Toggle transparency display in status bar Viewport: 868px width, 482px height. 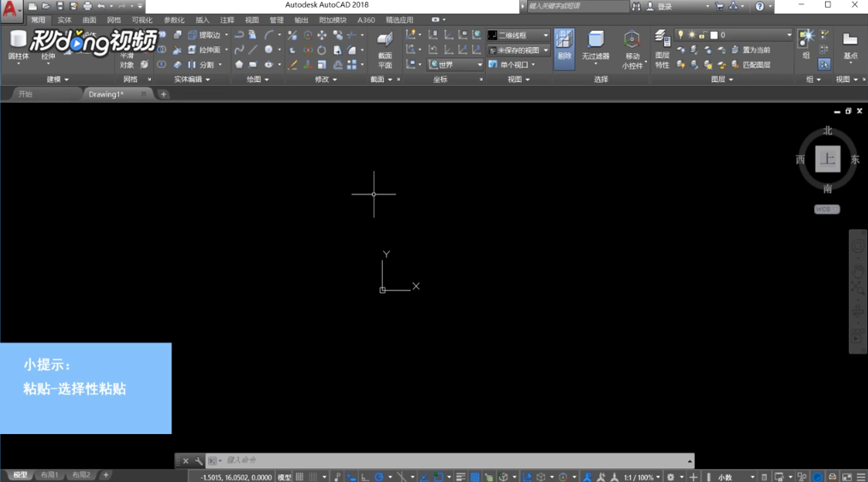tap(475, 477)
